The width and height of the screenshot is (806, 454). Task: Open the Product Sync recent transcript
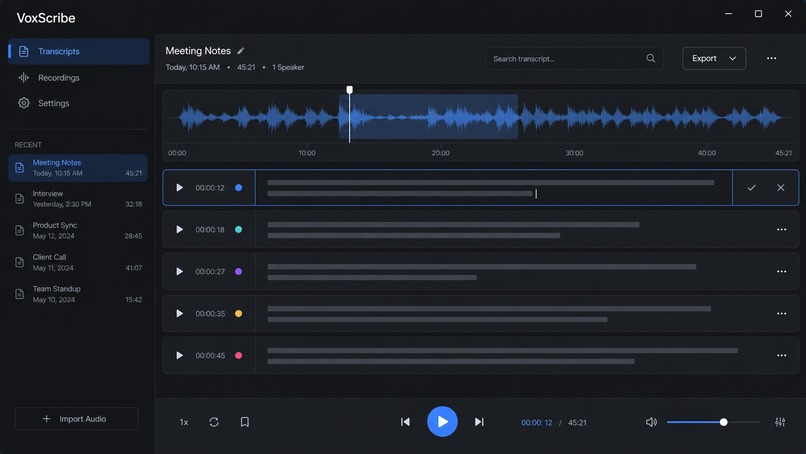(x=78, y=231)
